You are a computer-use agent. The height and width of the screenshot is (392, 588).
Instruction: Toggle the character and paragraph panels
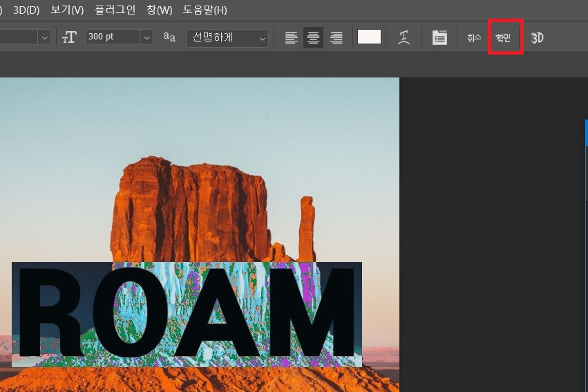coord(439,37)
